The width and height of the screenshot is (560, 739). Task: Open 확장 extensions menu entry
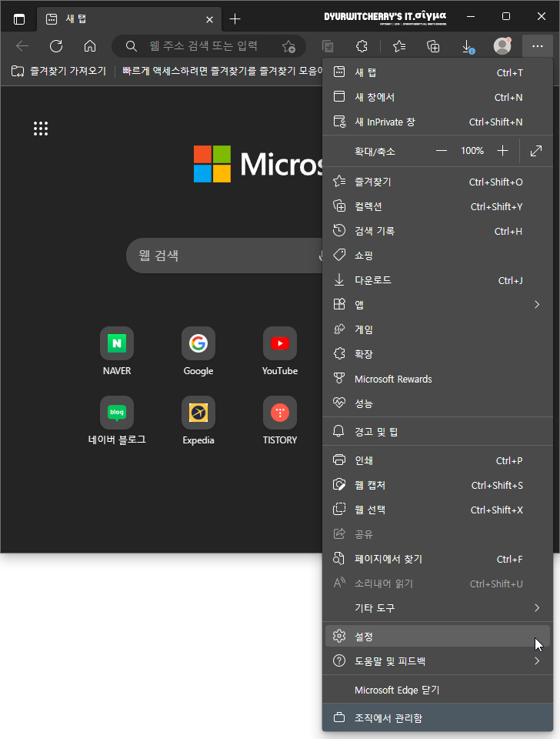tap(438, 354)
